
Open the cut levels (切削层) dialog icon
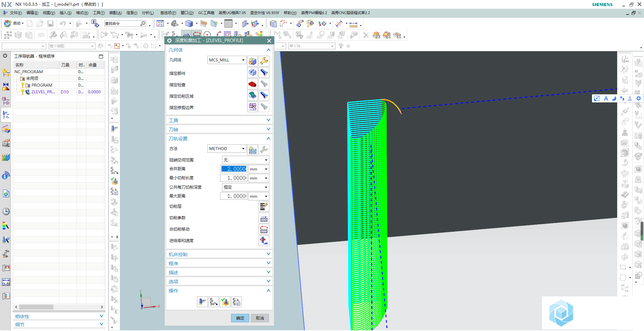[x=264, y=206]
